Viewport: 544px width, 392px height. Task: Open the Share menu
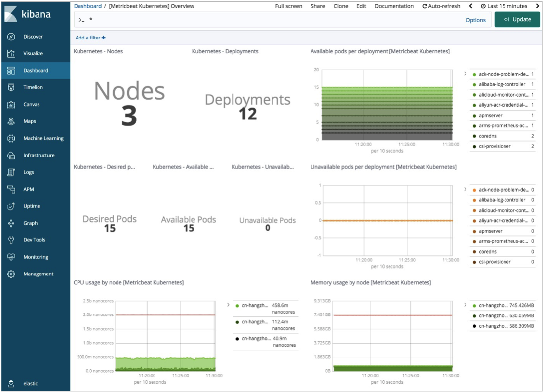[x=318, y=6]
